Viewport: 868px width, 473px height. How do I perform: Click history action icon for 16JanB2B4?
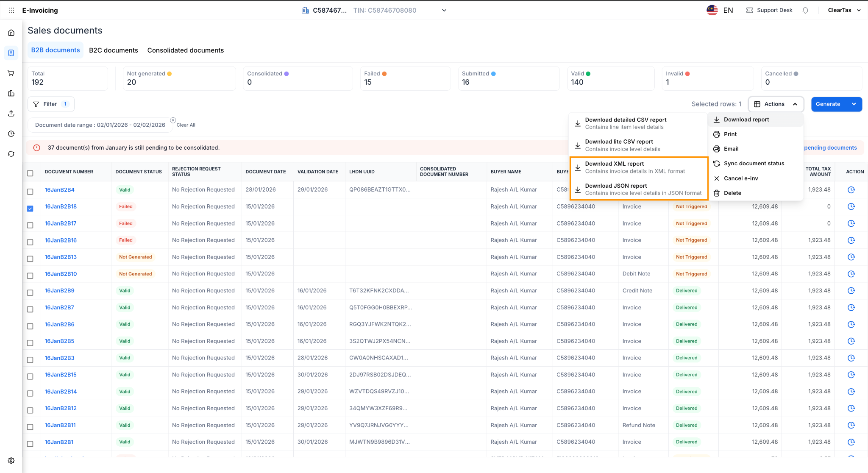(851, 190)
